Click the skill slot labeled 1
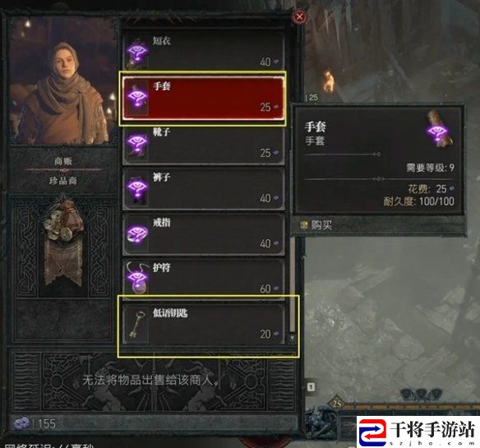The height and width of the screenshot is (448, 480). click(x=311, y=387)
